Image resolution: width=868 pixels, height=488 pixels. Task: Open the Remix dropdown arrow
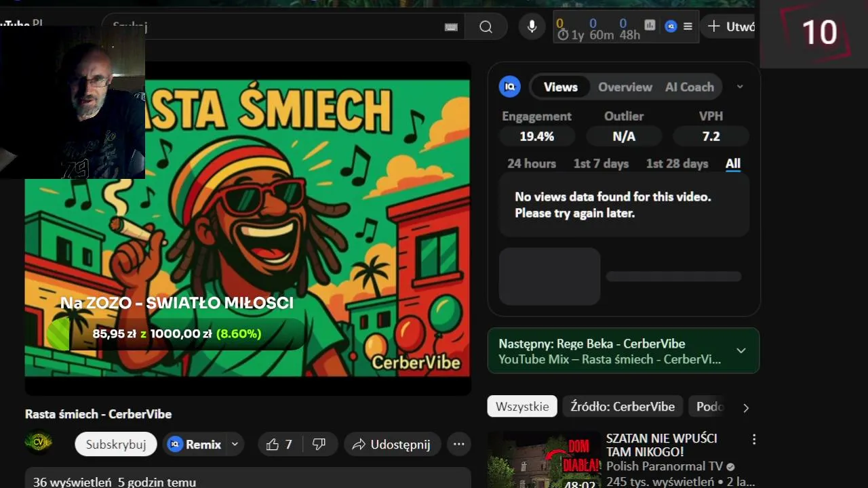(x=235, y=445)
